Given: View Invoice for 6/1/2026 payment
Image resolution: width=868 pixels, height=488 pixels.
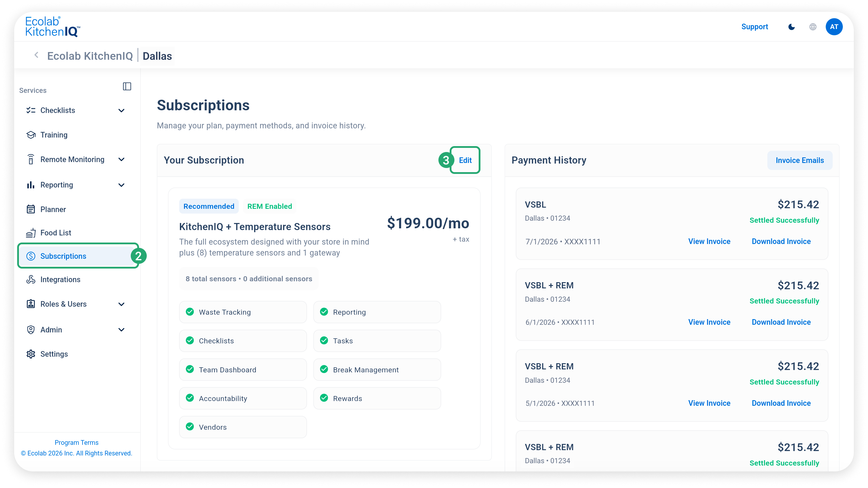Looking at the screenshot, I should tap(709, 322).
